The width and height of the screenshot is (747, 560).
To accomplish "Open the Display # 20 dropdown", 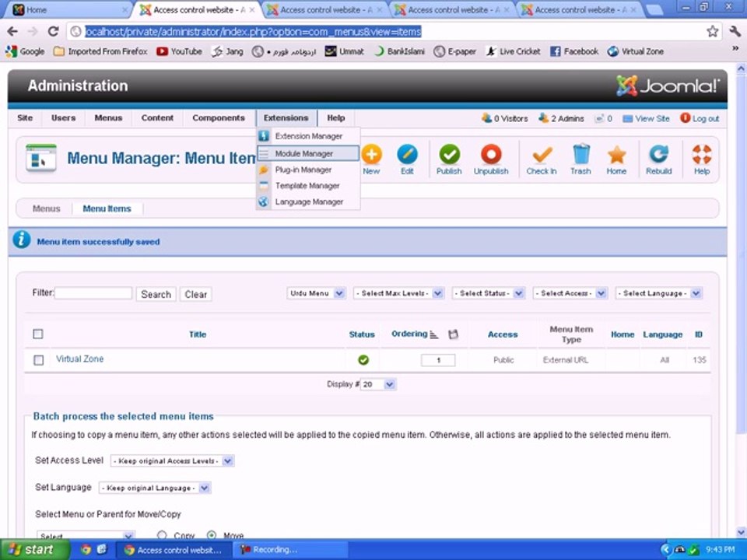I will pos(378,384).
